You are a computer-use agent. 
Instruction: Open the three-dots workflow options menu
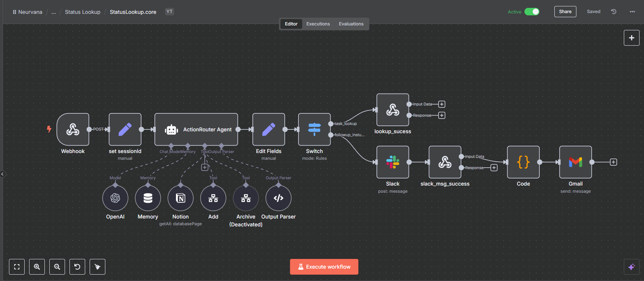[x=632, y=12]
